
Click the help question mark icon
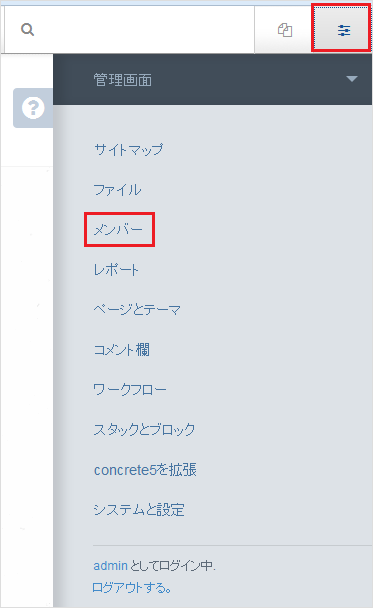(33, 108)
